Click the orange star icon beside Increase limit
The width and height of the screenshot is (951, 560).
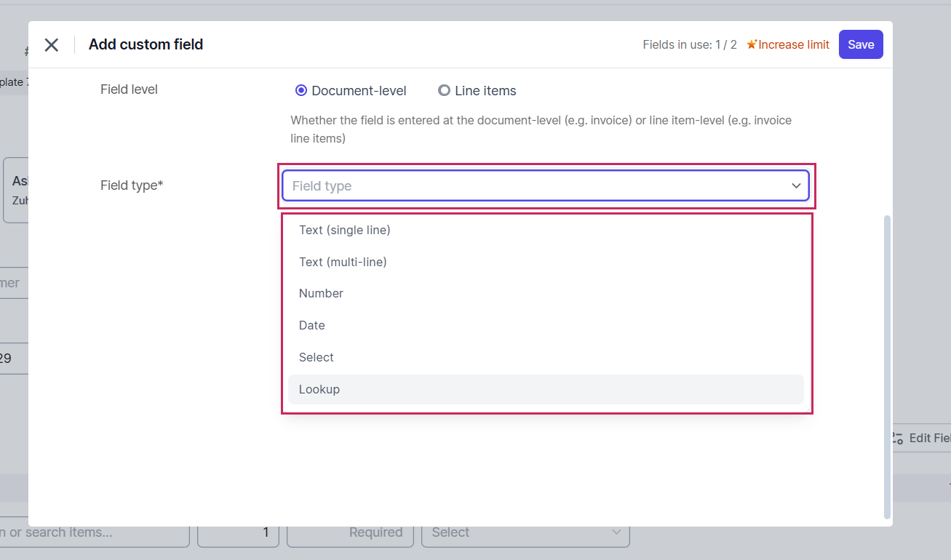(752, 45)
